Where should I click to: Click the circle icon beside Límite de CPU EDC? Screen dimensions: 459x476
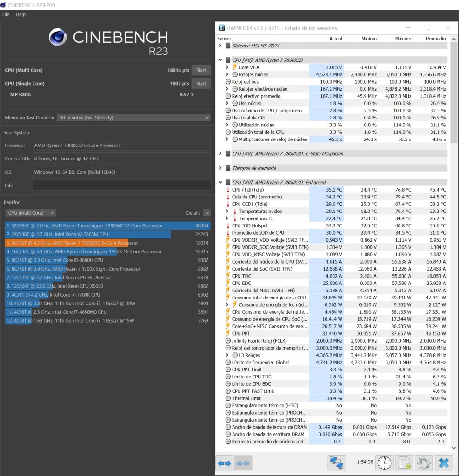[228, 383]
